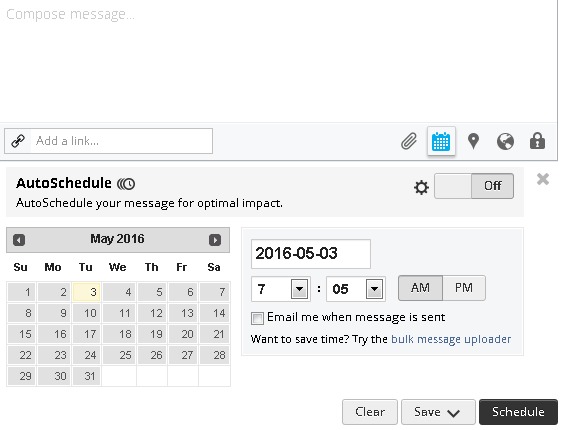
Task: Open the bulk message uploader link
Action: (x=451, y=339)
